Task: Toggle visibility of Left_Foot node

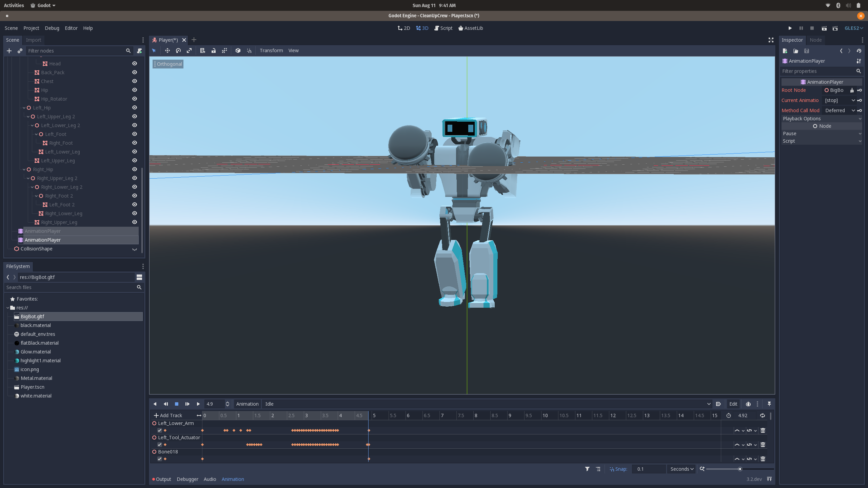Action: point(135,134)
